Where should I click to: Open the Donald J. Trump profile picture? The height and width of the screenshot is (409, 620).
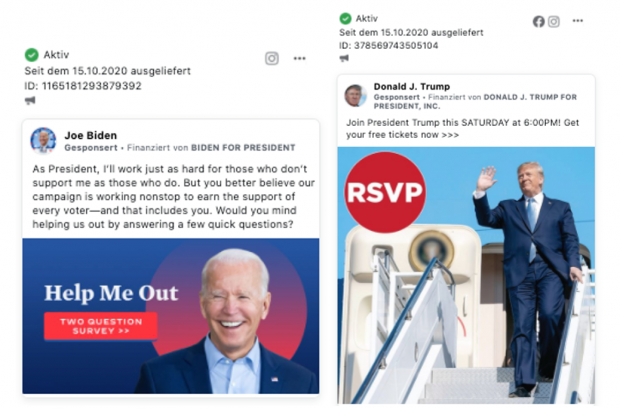[355, 95]
